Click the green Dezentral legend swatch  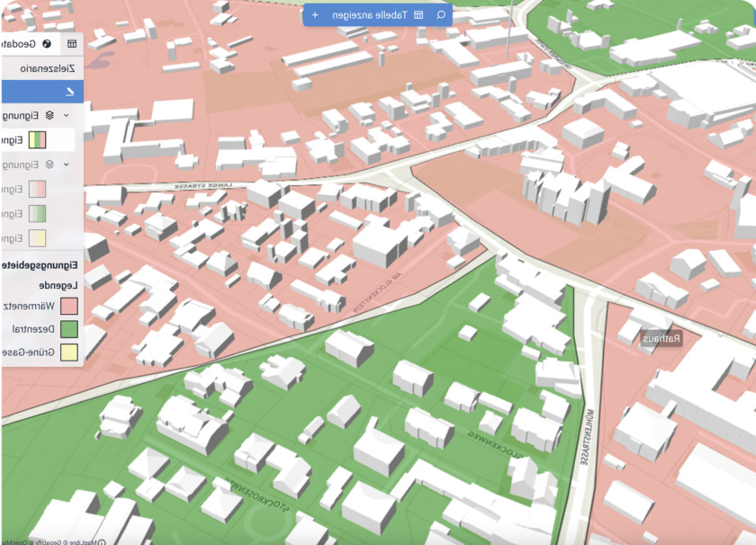69,329
